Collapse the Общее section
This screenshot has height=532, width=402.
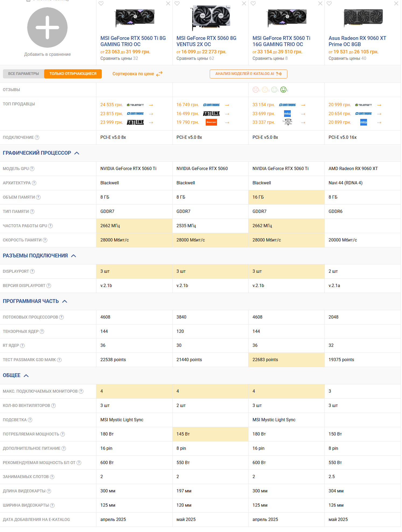point(26,376)
